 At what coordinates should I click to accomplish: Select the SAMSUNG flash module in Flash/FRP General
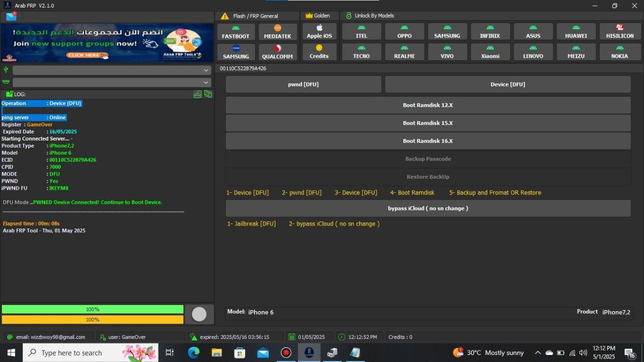[236, 52]
